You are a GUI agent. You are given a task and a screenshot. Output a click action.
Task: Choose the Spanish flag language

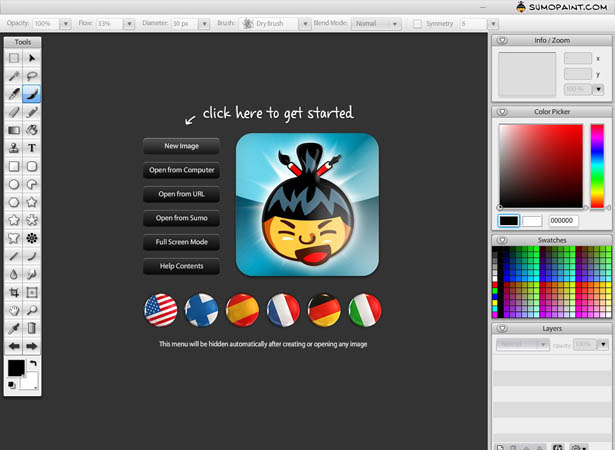[x=242, y=310]
